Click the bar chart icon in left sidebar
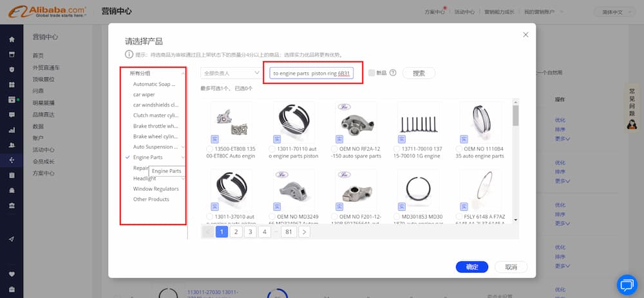 12,130
